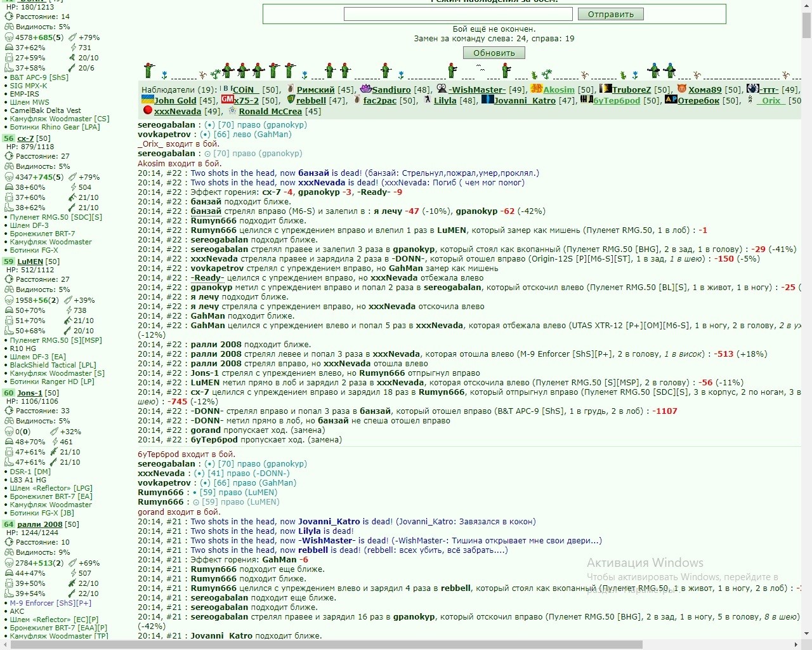Screen dimensions: 812x650
Task: Click the figure icon beside Lilyla
Action: 428,100
